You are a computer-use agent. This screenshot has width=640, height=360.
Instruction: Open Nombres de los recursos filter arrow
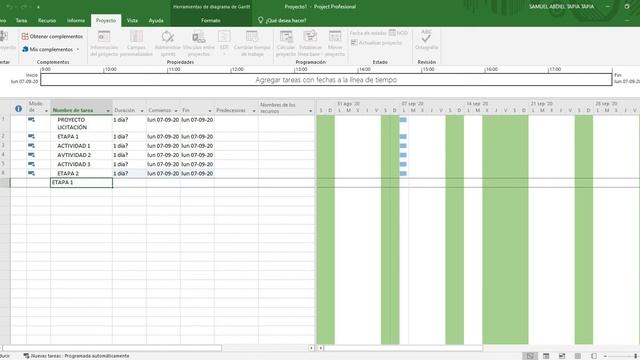point(311,111)
